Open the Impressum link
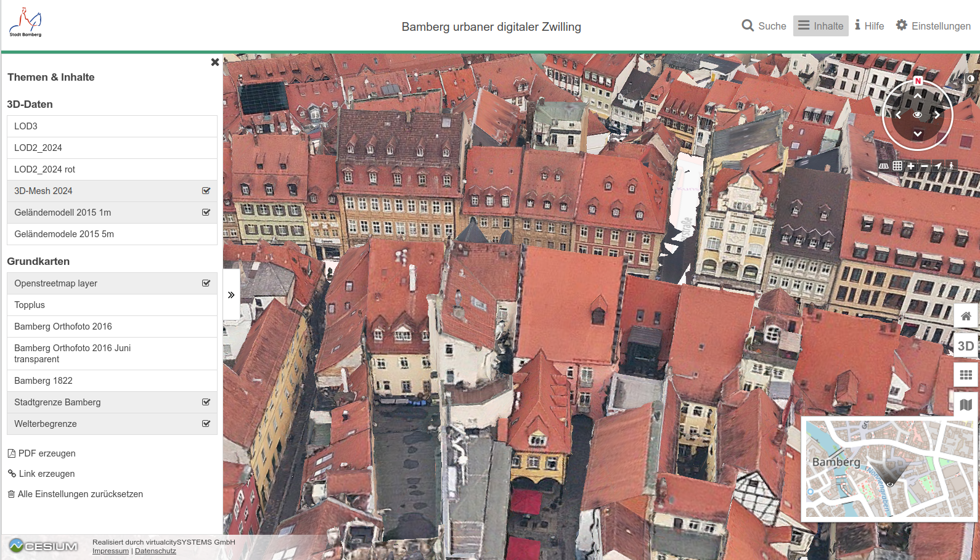Screen dimensions: 980x560 pyautogui.click(x=110, y=551)
